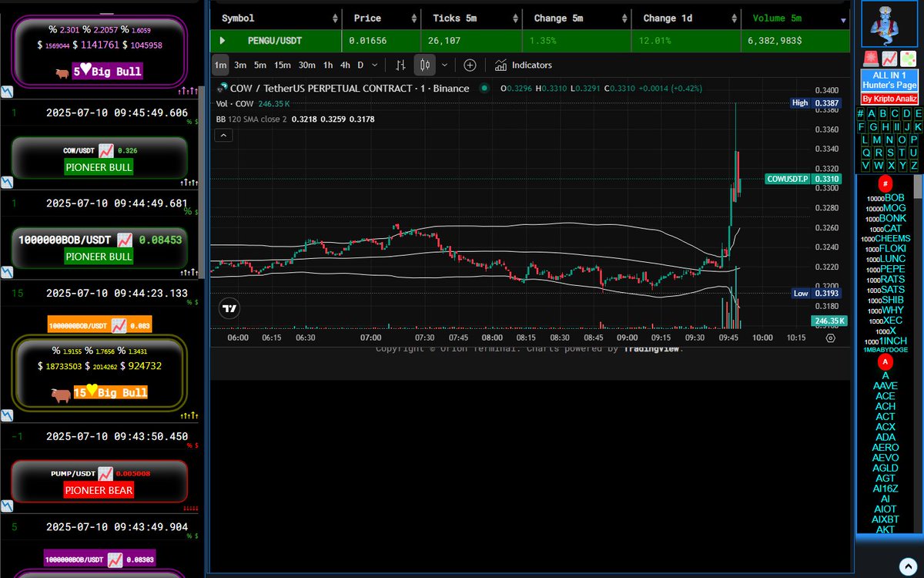Jump to letter M in alphabet grid
This screenshot has width=924, height=578.
pyautogui.click(x=877, y=140)
